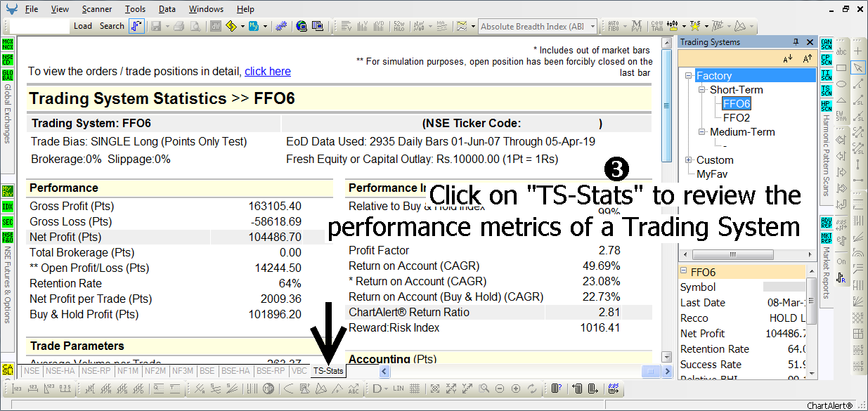Expand the Custom tree node
The image size is (868, 411).
coord(688,159)
